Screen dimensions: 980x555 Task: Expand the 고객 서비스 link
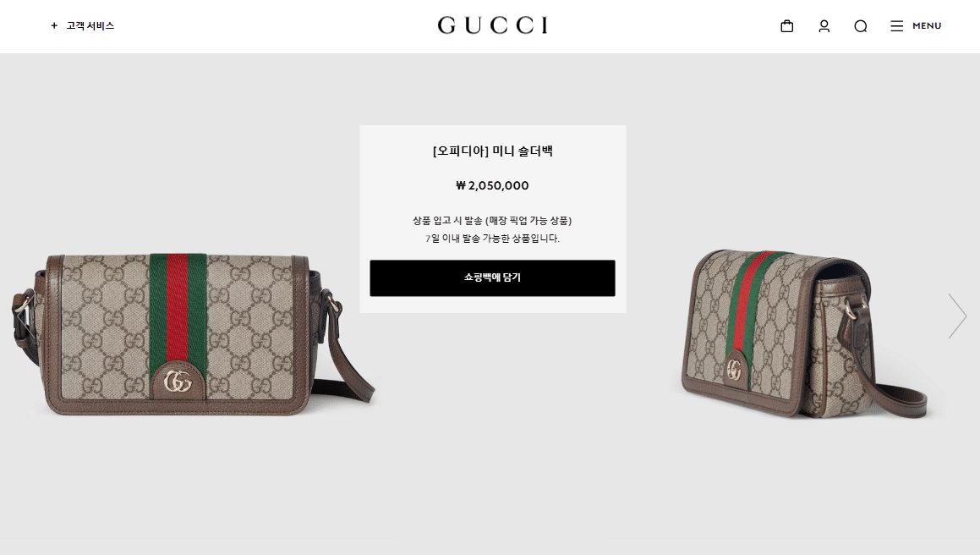[x=90, y=25]
